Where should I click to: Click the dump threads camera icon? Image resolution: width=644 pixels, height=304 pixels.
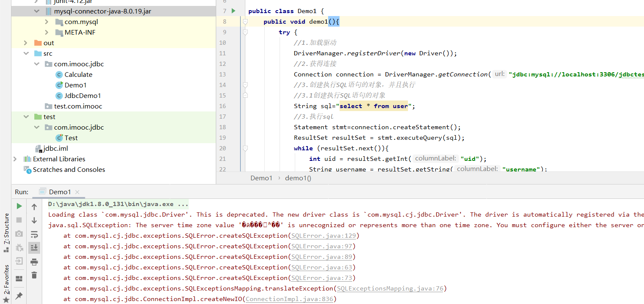click(19, 234)
